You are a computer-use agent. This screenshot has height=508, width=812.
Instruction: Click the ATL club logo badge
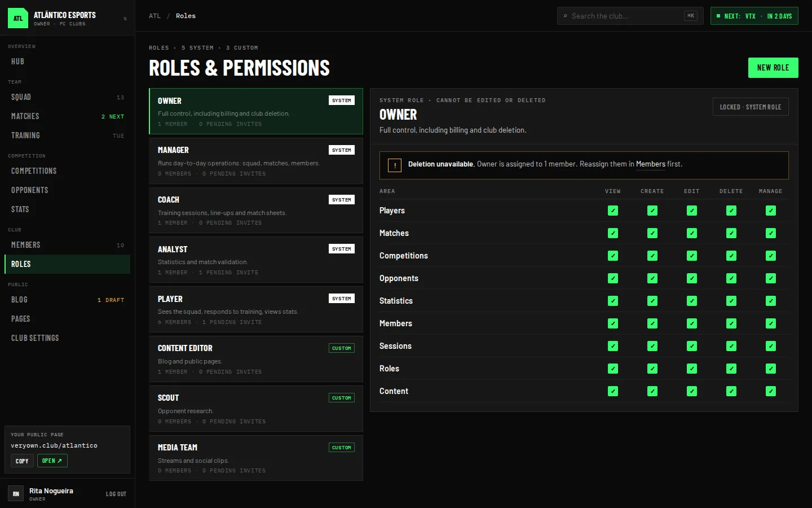18,18
